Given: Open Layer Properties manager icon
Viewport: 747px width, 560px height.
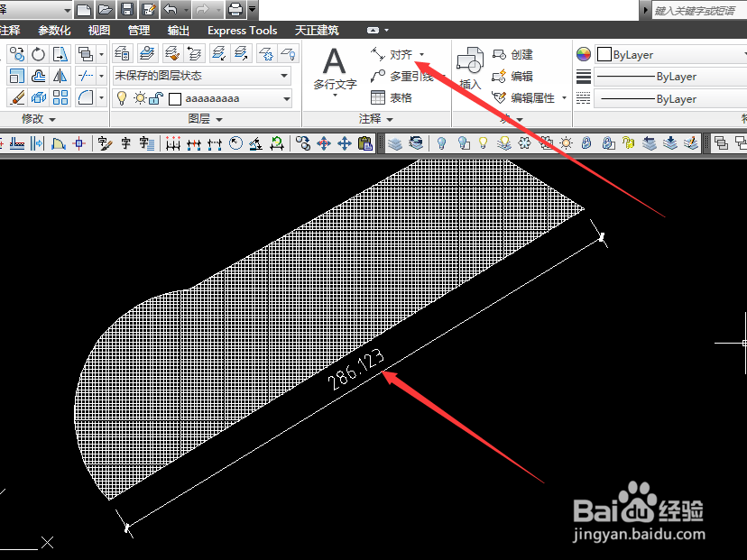Looking at the screenshot, I should 123,53.
